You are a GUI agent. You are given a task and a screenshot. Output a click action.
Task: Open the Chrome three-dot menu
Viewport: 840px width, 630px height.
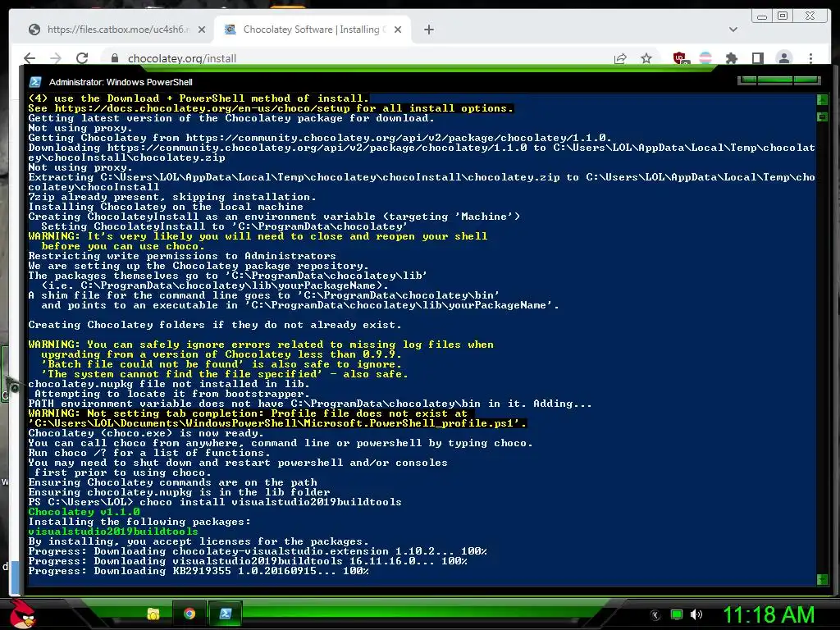click(x=811, y=58)
